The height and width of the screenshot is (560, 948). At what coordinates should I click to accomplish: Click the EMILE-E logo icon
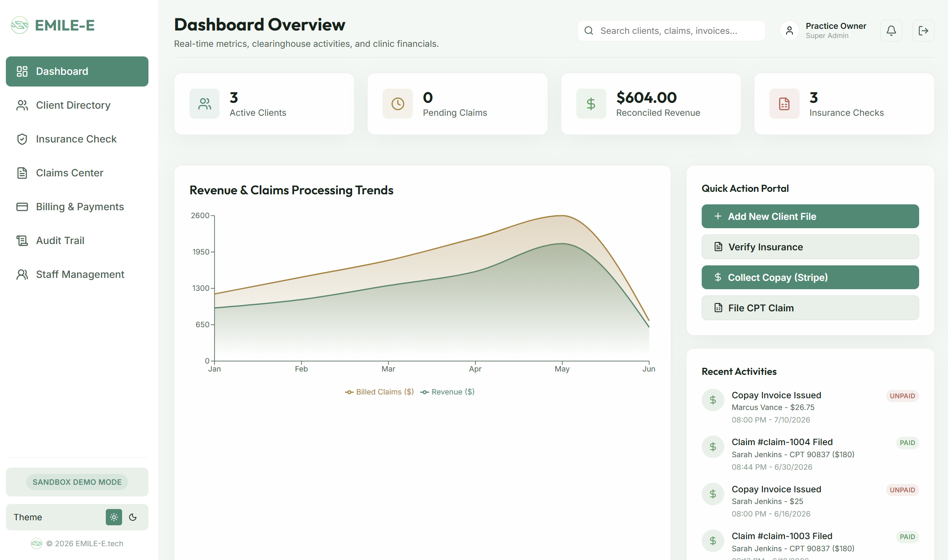20,25
